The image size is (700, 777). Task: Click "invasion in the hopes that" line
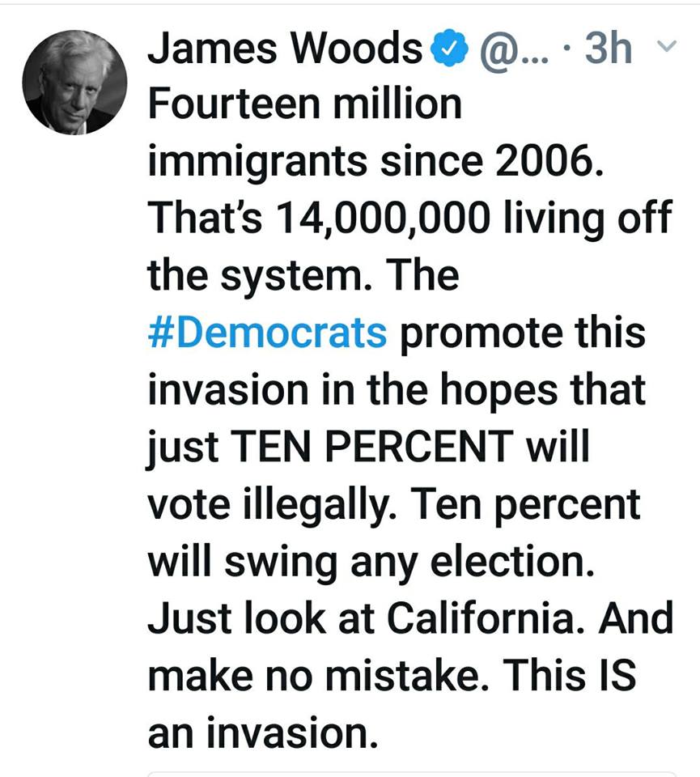397,391
